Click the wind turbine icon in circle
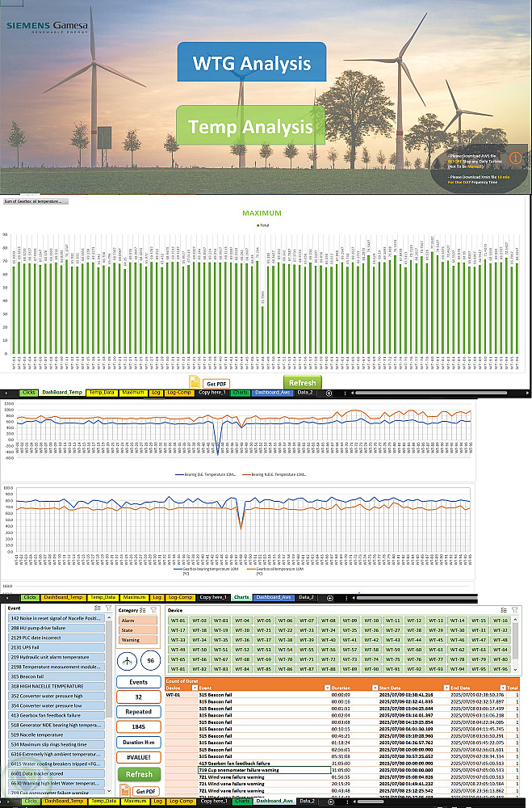532x808 pixels. coord(128,661)
